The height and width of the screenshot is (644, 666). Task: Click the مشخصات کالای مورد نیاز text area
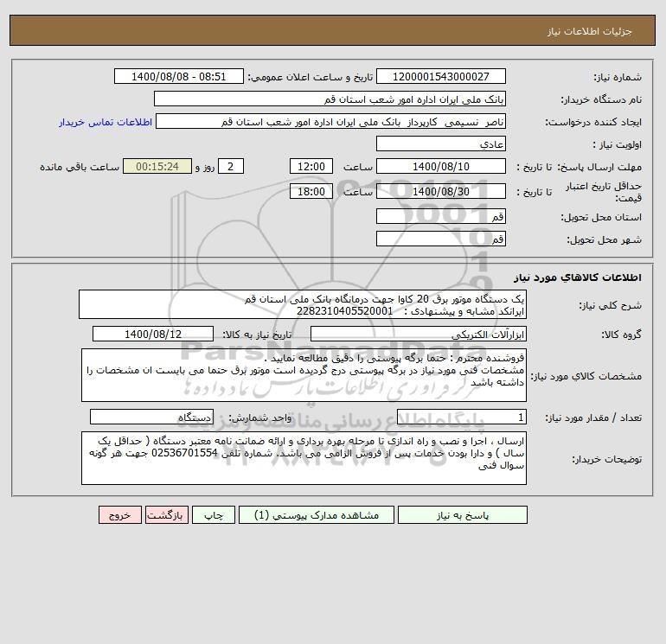tap(304, 375)
